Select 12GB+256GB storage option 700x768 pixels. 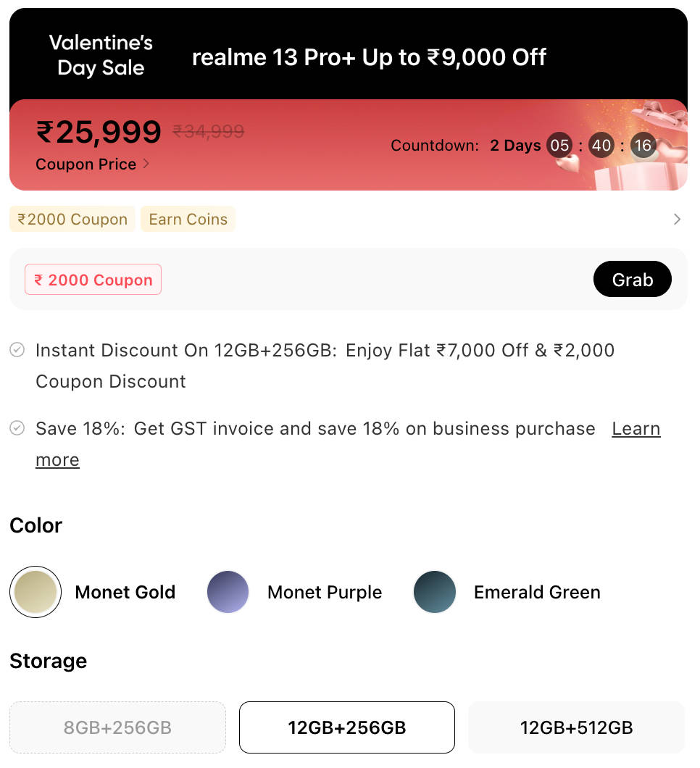click(x=347, y=727)
